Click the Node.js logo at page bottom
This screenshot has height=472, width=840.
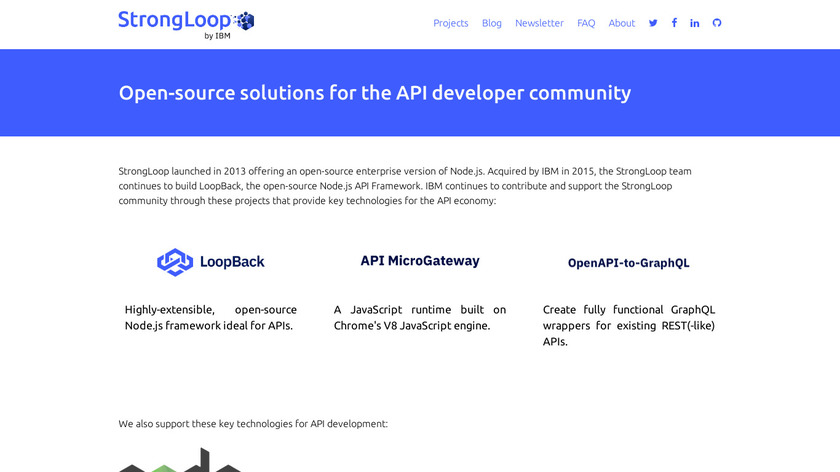click(x=180, y=460)
